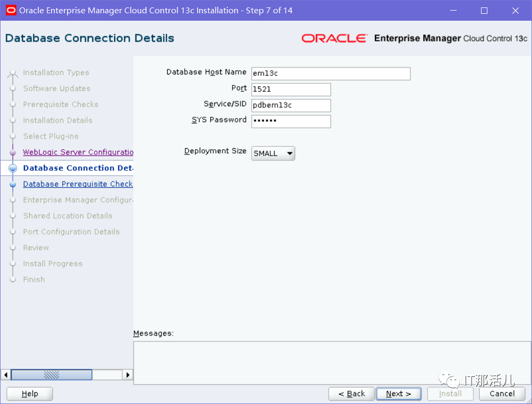
Task: Click the Oracle icon in title bar
Action: click(11, 10)
